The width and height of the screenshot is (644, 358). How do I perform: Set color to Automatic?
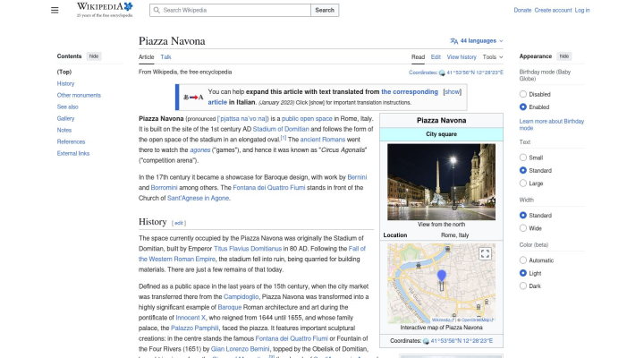pyautogui.click(x=523, y=260)
